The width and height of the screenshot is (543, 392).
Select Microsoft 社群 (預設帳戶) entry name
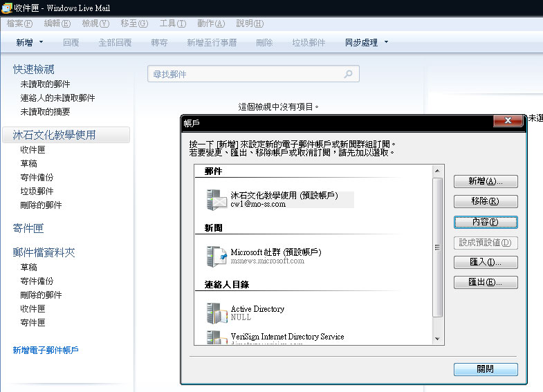click(276, 252)
